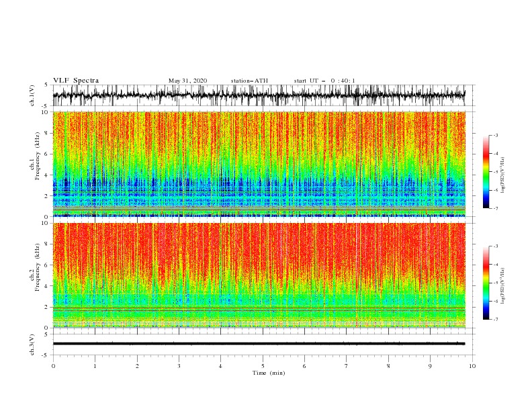The height and width of the screenshot is (411, 532).
Task: Click time-axis tick label "0" minutes
Action: 53,366
